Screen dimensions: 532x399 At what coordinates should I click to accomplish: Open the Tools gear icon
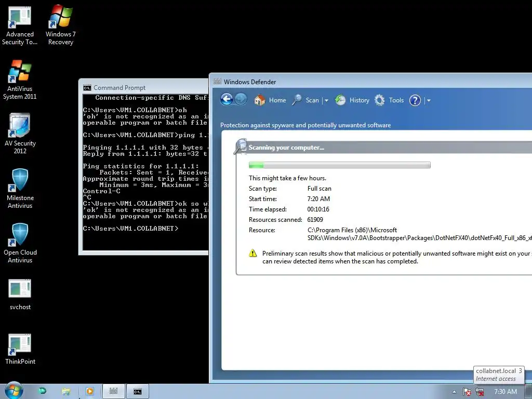[380, 100]
